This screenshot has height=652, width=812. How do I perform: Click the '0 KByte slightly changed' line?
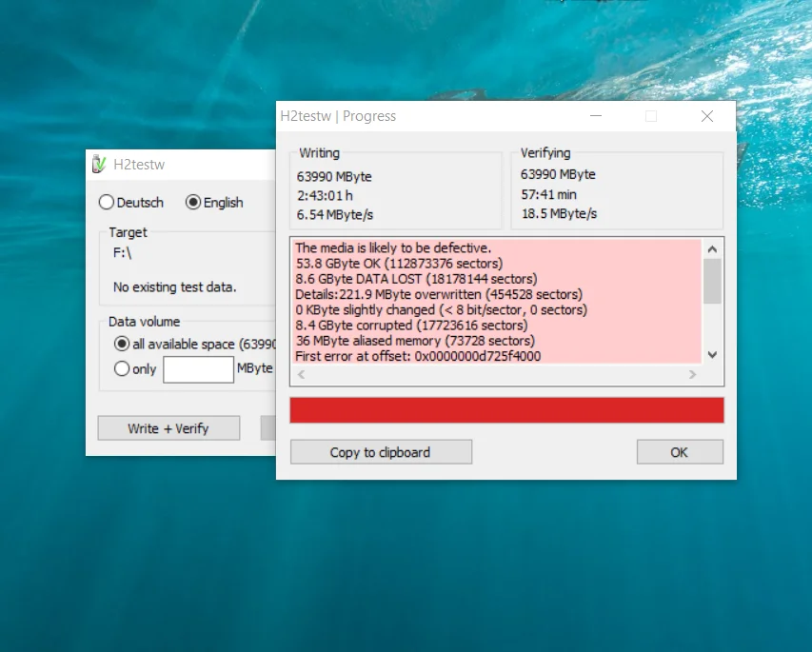[x=441, y=310]
